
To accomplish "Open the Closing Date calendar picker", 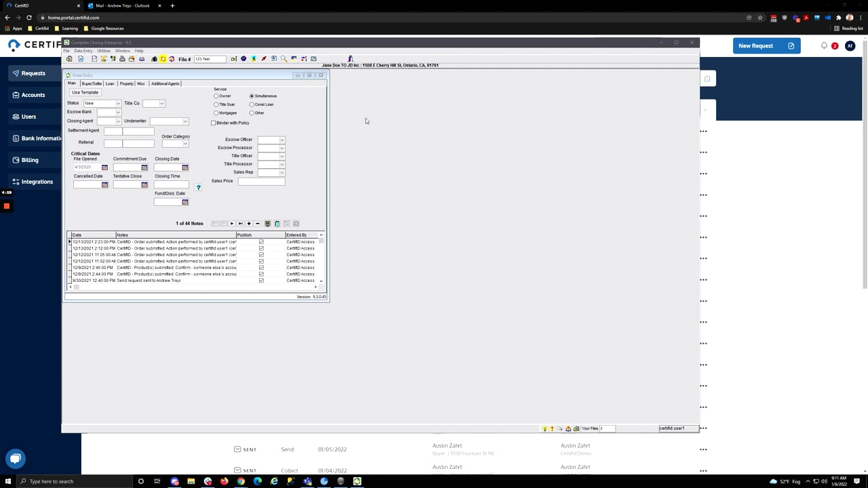I will coord(185,167).
